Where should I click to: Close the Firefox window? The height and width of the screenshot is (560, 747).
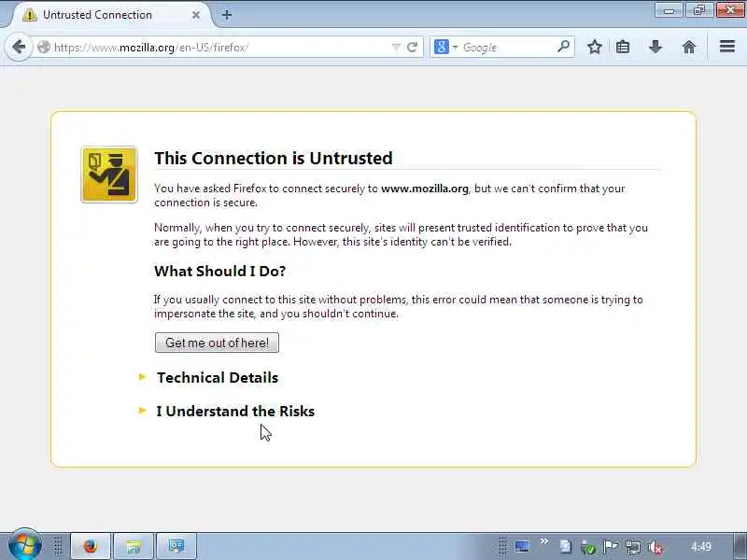pos(730,10)
